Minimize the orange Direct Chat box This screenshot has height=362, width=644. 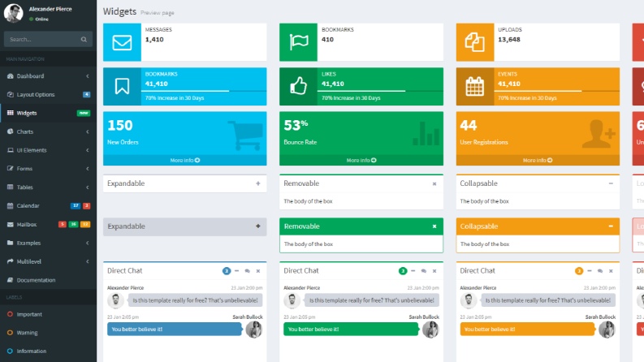coord(590,271)
